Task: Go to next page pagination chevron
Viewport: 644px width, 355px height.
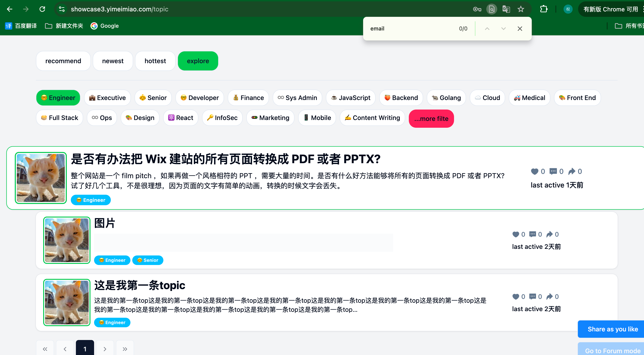Action: [105, 348]
